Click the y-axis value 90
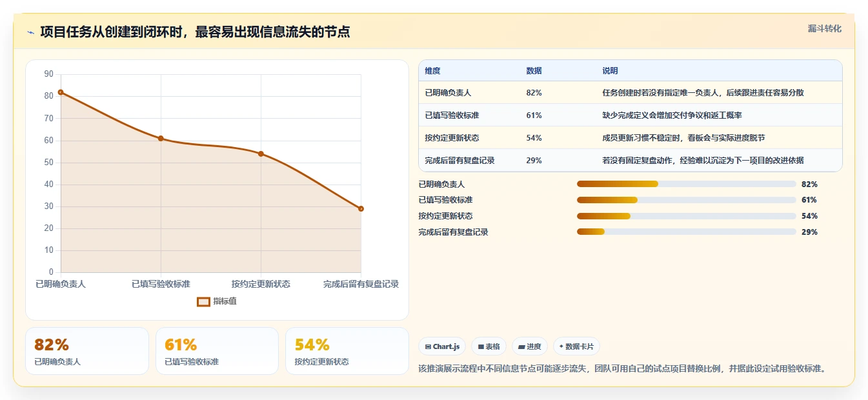Viewport: 868px width, 400px height. pyautogui.click(x=49, y=74)
